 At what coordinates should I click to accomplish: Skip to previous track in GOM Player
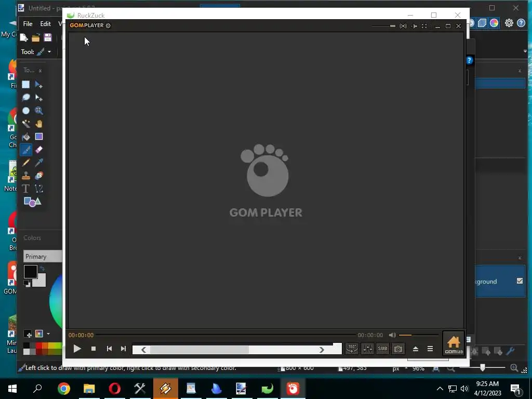pyautogui.click(x=109, y=349)
